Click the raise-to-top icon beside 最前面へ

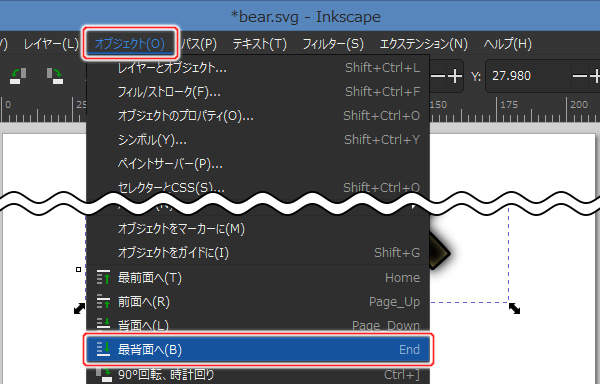103,277
